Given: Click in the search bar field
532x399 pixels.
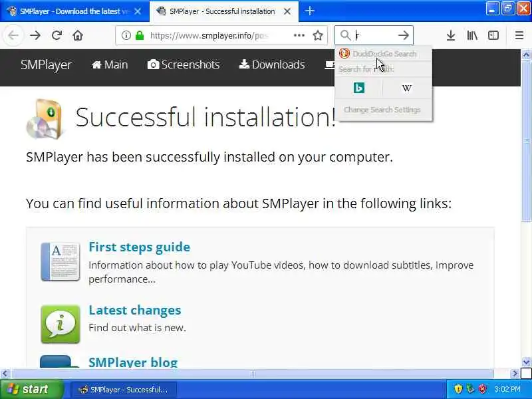Looking at the screenshot, I should pyautogui.click(x=375, y=35).
